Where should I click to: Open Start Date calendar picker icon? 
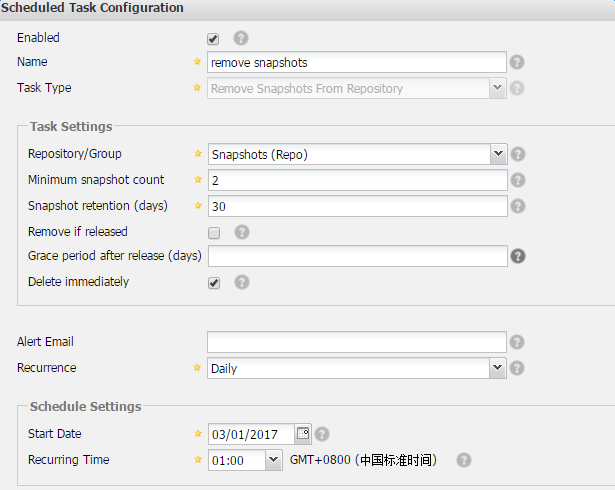click(303, 434)
